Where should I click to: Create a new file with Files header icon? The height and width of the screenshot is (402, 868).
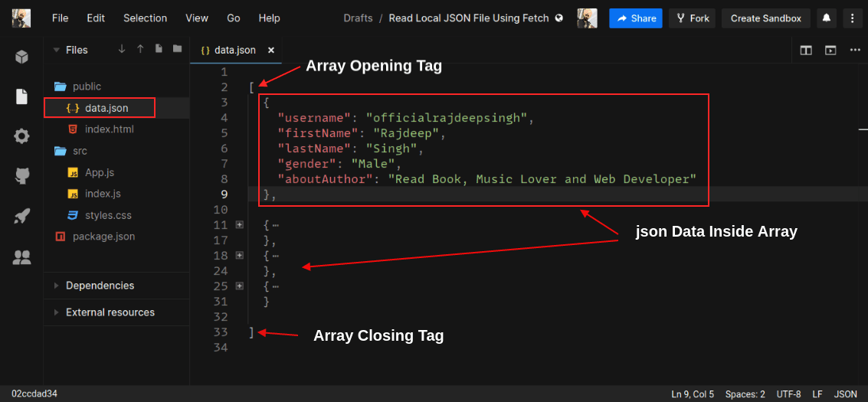tap(159, 49)
